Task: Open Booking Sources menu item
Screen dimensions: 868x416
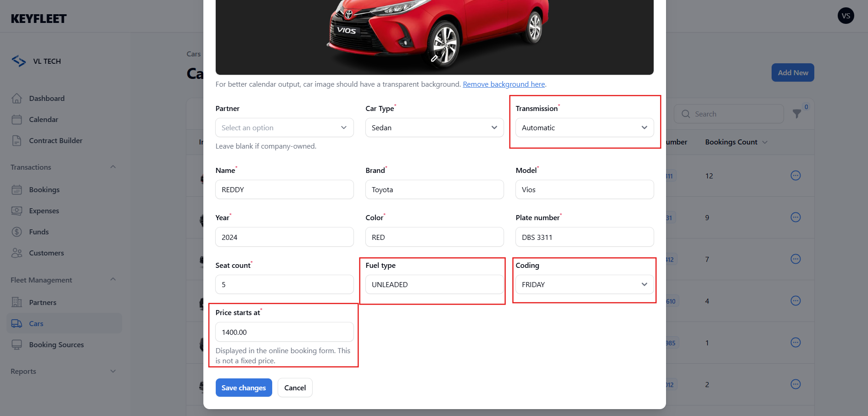Action: [56, 345]
